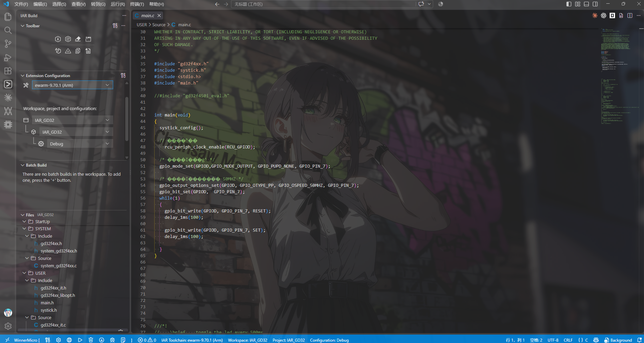644x343 pixels.
Task: Click the orange starburst icon in editor actions
Action: [595, 15]
